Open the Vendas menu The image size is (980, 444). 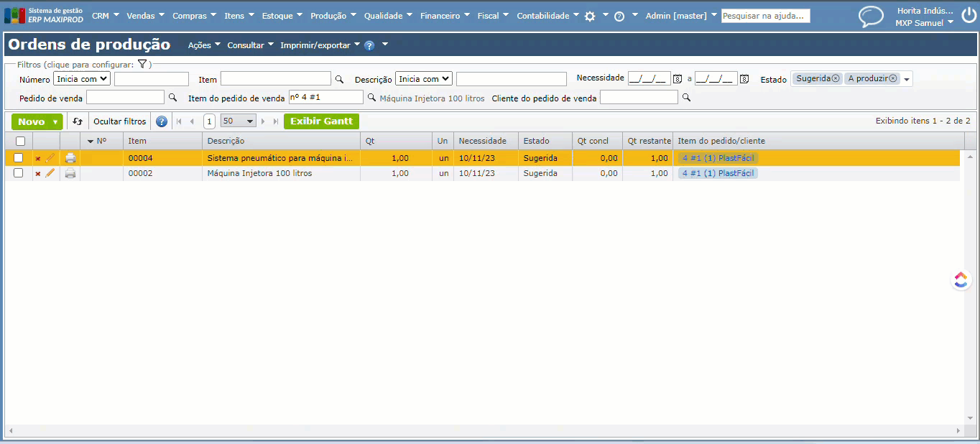click(145, 16)
